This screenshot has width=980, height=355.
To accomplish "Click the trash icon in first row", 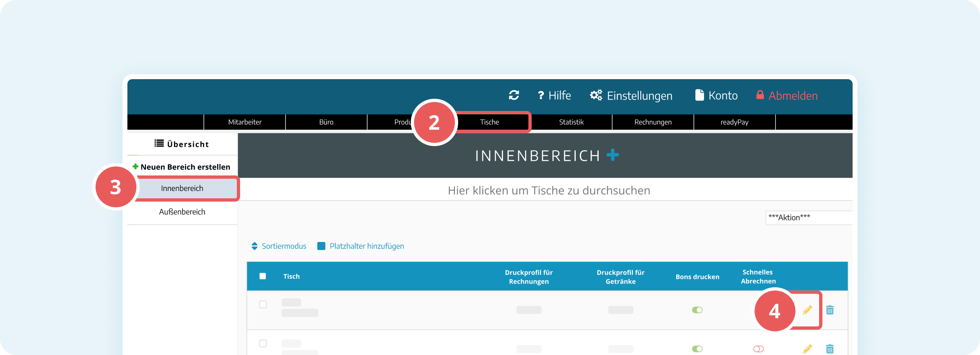I will (x=830, y=310).
